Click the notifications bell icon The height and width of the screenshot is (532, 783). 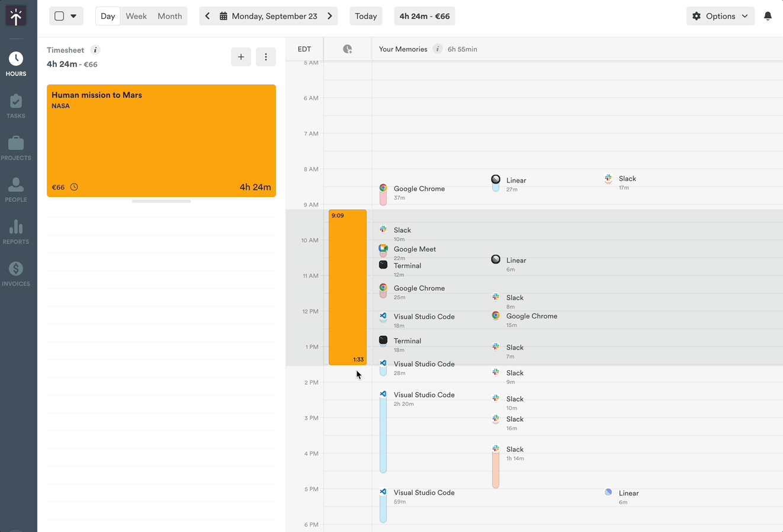click(x=768, y=16)
